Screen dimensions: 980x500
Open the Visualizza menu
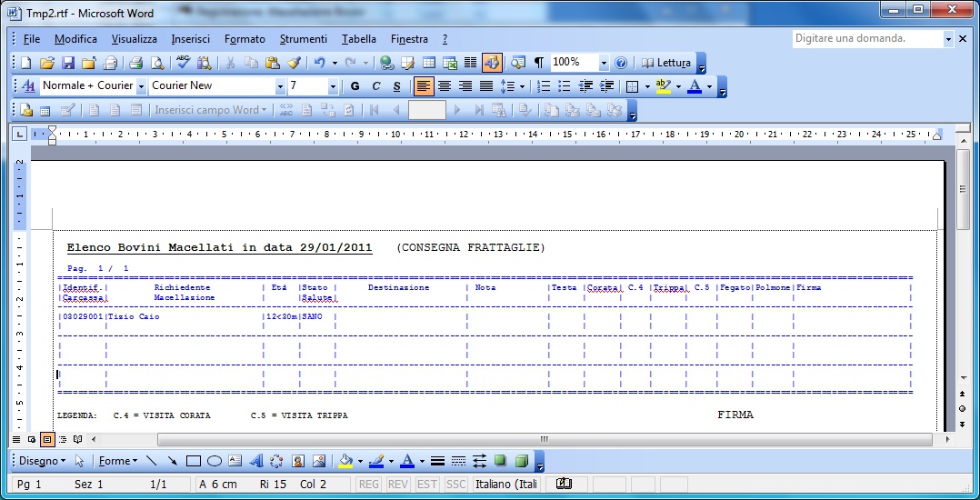tap(135, 39)
